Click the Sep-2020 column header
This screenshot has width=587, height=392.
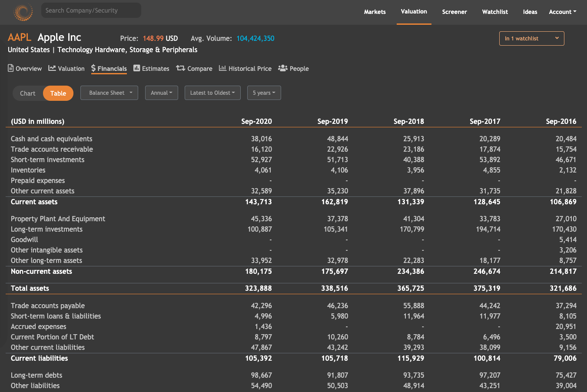256,121
